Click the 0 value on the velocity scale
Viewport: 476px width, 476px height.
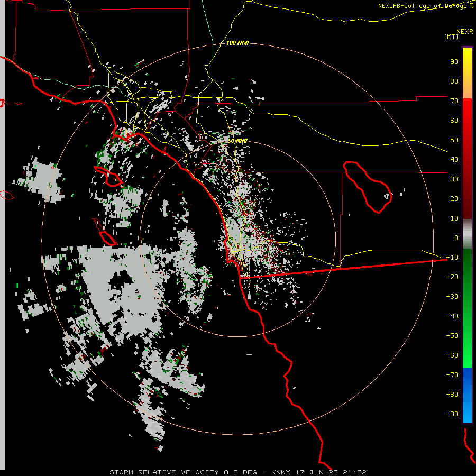[456, 238]
